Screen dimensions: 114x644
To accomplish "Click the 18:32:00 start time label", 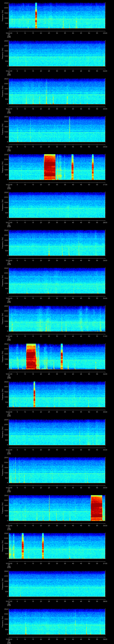I will point(9,412).
